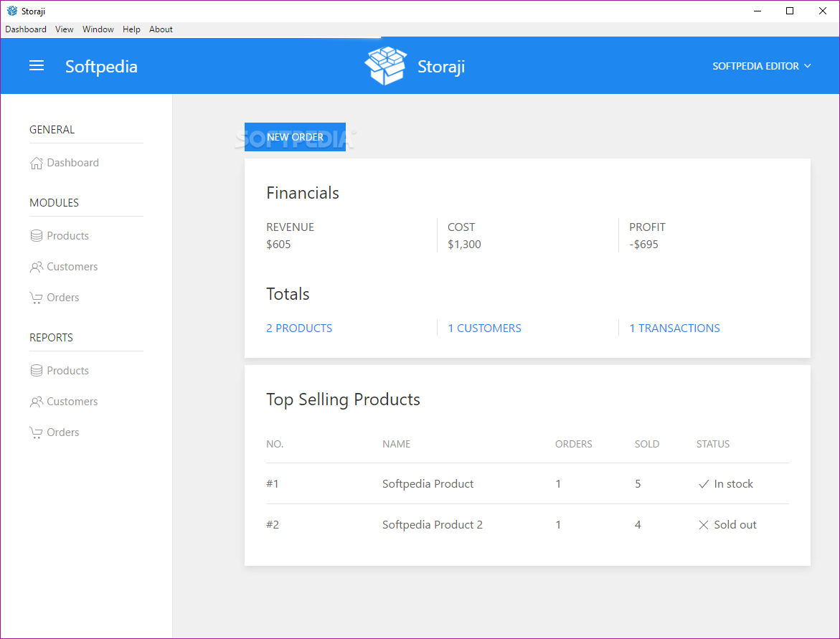This screenshot has width=840, height=639.
Task: Click the sold value 5
Action: click(638, 484)
